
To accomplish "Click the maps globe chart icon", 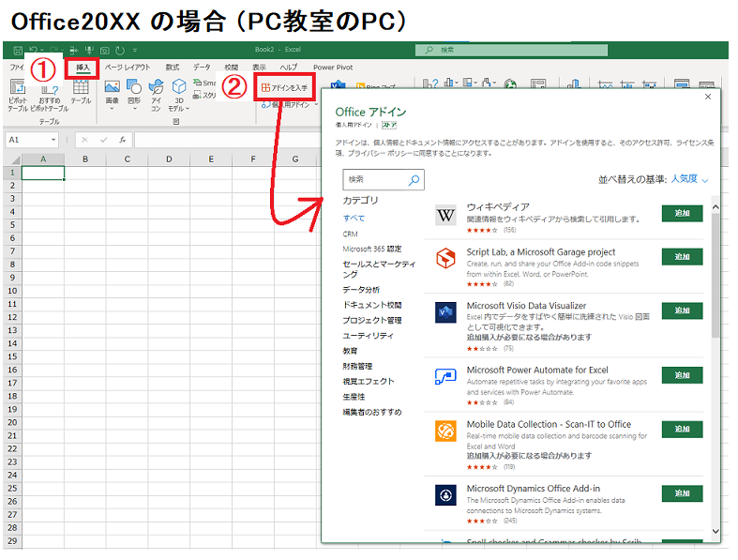I will coord(510,84).
